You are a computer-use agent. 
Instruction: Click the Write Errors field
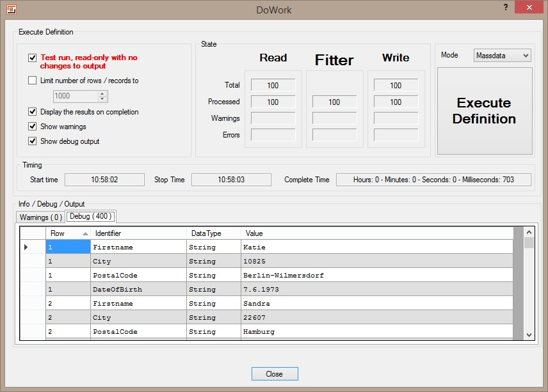point(396,135)
